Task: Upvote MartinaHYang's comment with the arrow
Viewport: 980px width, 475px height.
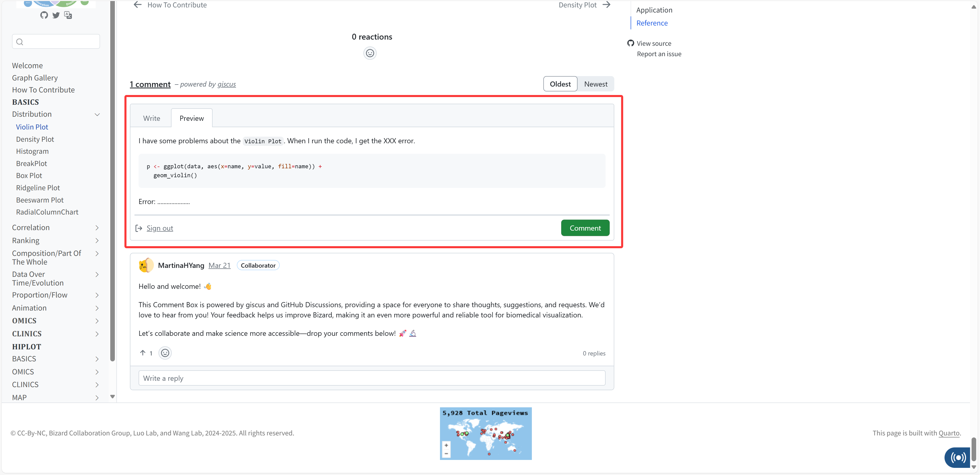Action: pos(143,353)
